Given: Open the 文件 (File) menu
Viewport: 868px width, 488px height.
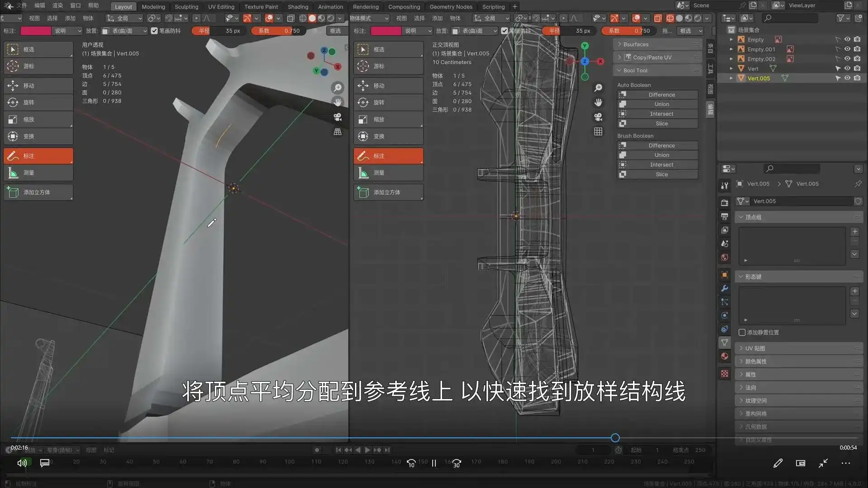Looking at the screenshot, I should [x=21, y=5].
